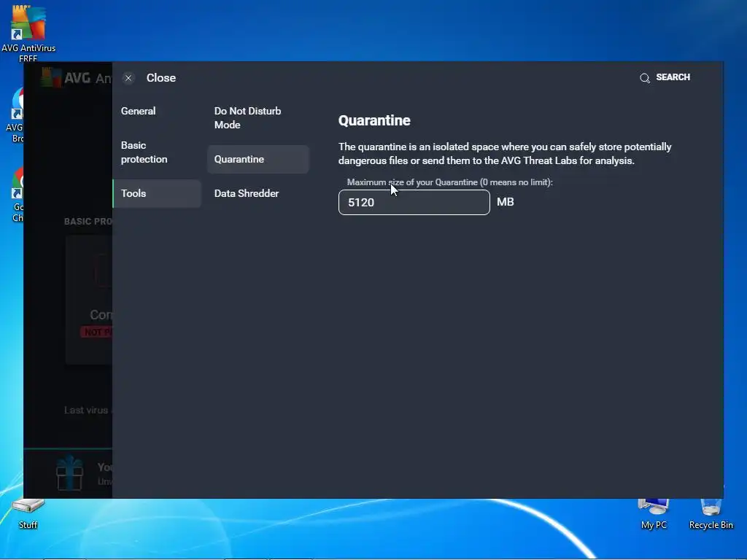Viewport: 747px width, 560px height.
Task: Click the maximum quarantine size input field
Action: click(x=414, y=203)
